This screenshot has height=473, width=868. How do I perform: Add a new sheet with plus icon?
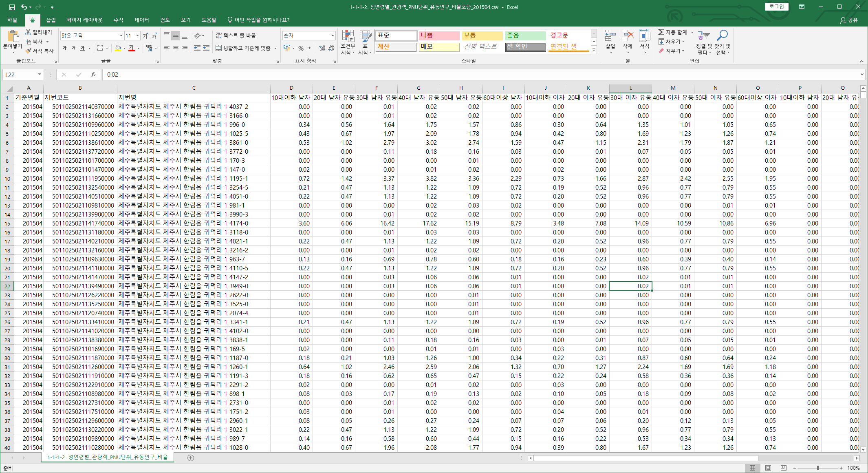point(190,458)
